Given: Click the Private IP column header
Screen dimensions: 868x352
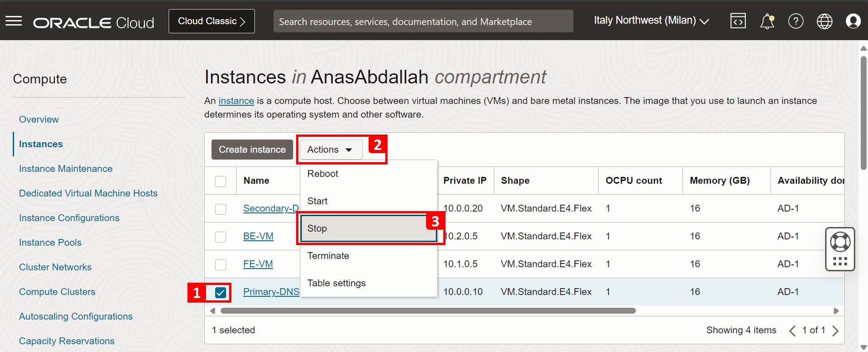Looking at the screenshot, I should (465, 181).
